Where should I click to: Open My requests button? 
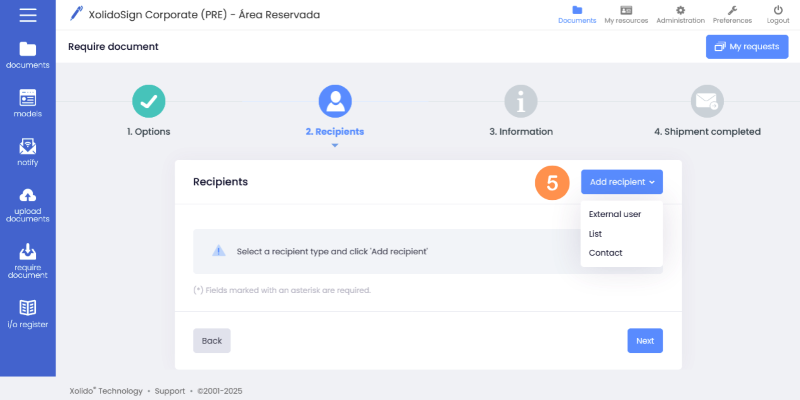point(746,47)
